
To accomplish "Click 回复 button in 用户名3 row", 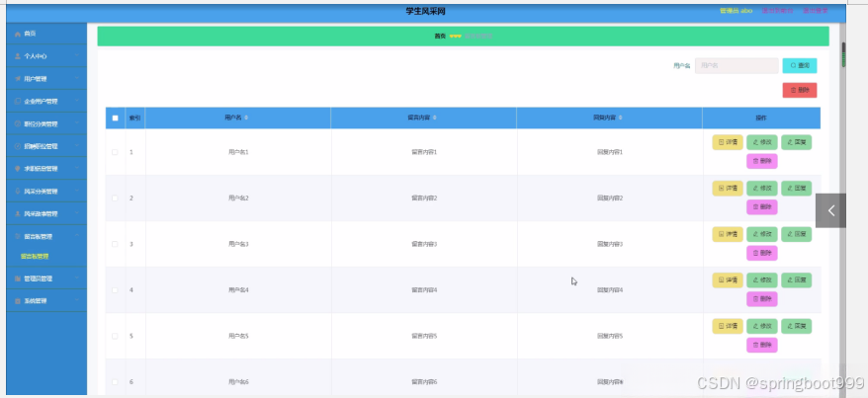I will 796,234.
